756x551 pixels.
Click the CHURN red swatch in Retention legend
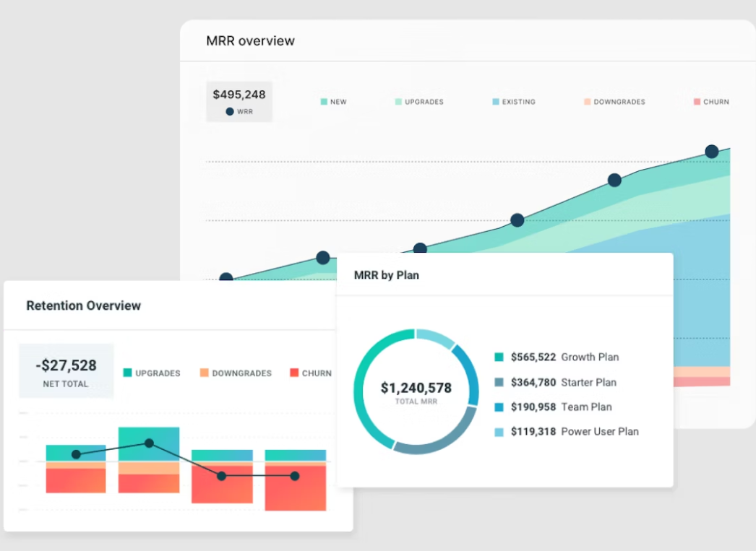coord(294,373)
